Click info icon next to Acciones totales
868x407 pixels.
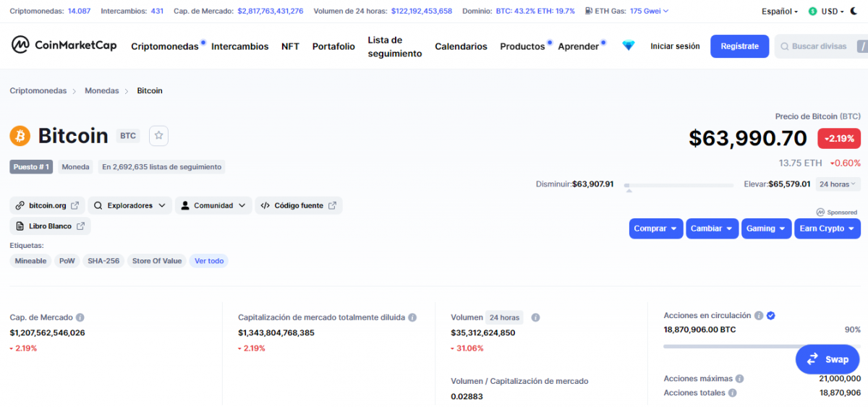[733, 393]
